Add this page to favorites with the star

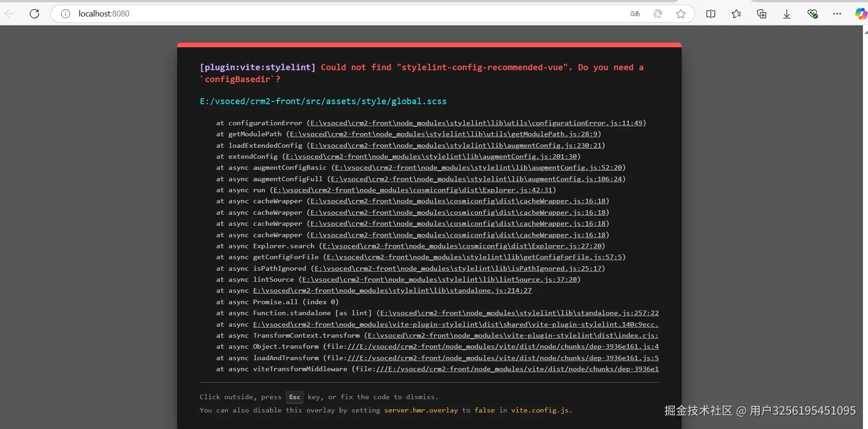coord(681,14)
